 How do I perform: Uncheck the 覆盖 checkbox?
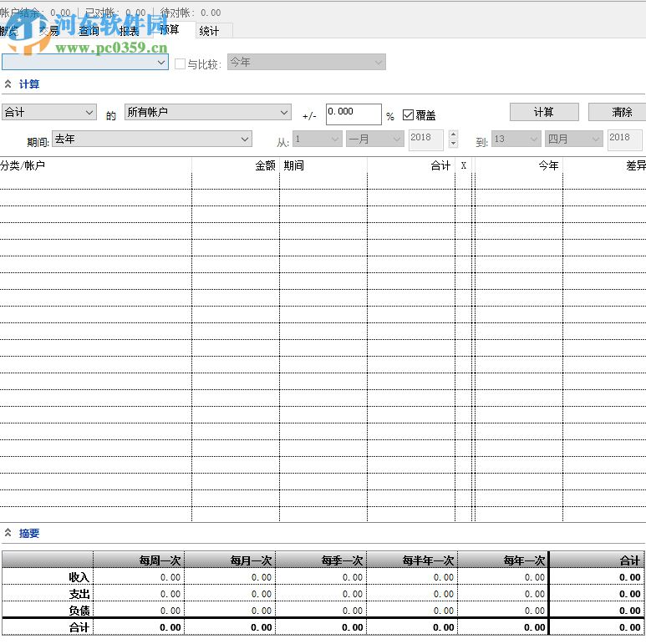[x=408, y=115]
